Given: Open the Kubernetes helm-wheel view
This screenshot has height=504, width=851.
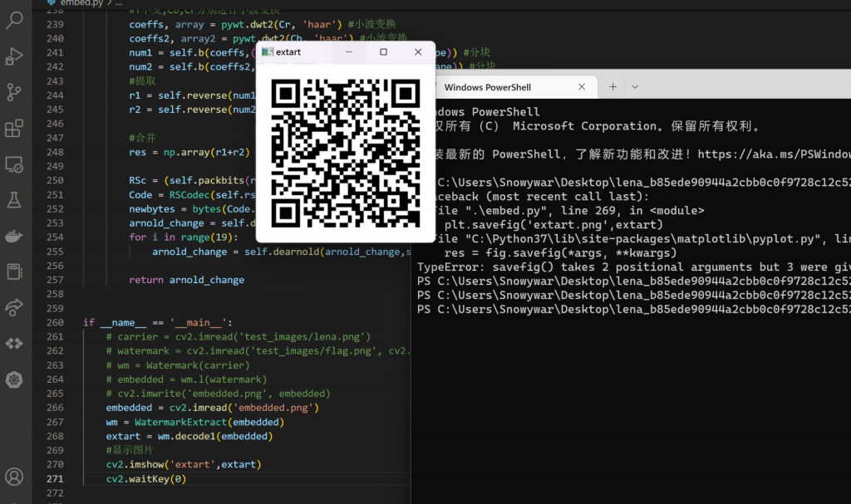Looking at the screenshot, I should (x=14, y=379).
